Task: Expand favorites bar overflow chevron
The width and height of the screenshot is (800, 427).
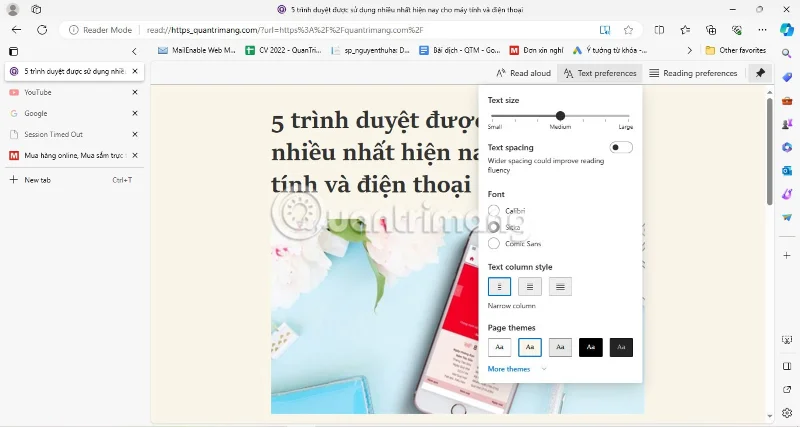Action: (x=689, y=50)
